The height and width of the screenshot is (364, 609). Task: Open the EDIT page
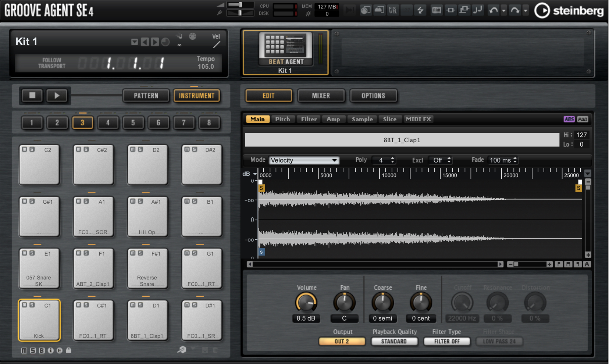coord(269,96)
